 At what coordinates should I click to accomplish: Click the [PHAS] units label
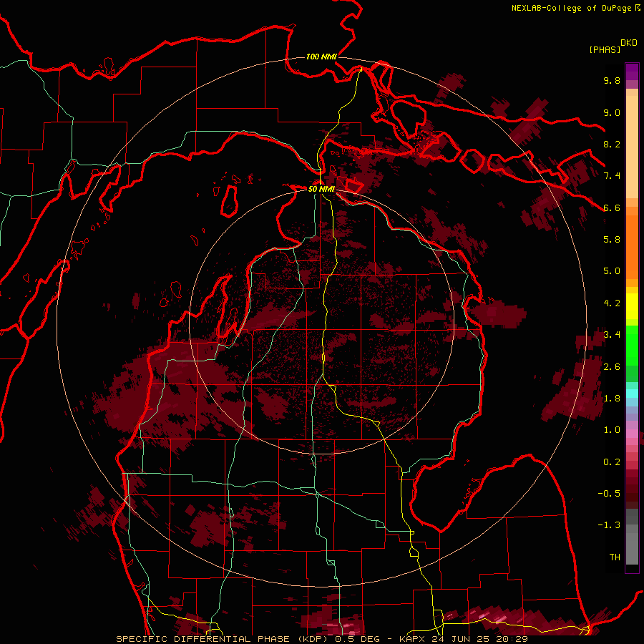(x=605, y=50)
